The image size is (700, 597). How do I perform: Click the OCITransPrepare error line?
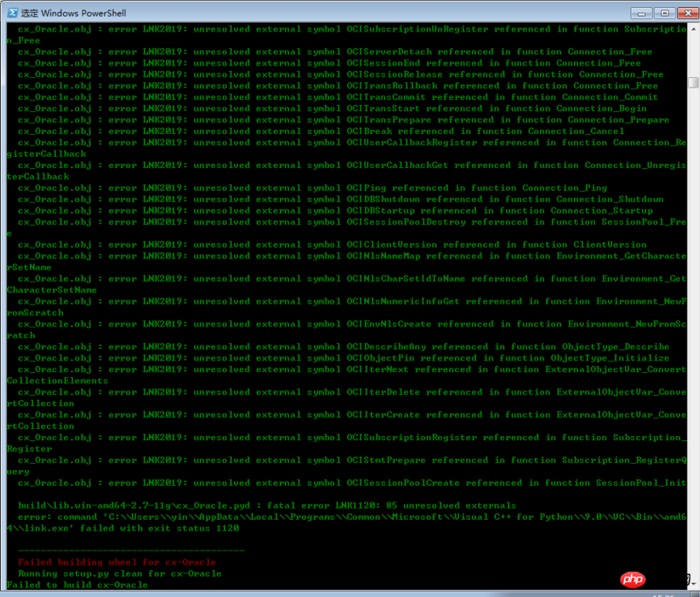[343, 120]
